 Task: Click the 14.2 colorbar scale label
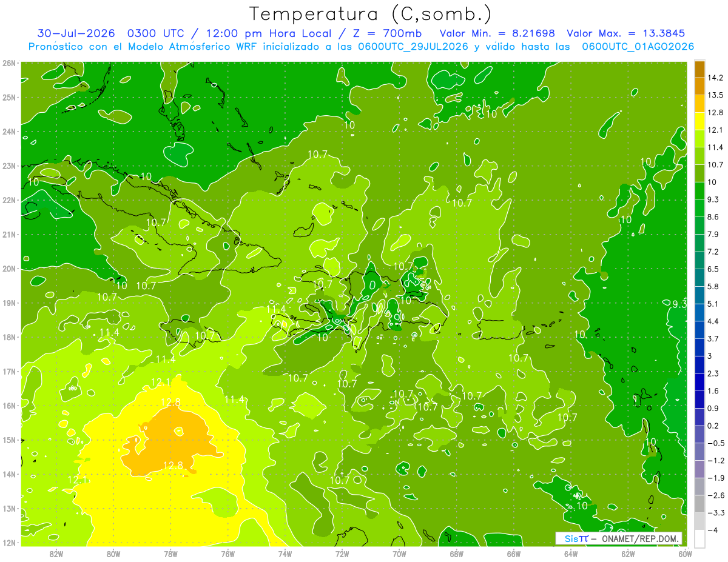coord(716,78)
